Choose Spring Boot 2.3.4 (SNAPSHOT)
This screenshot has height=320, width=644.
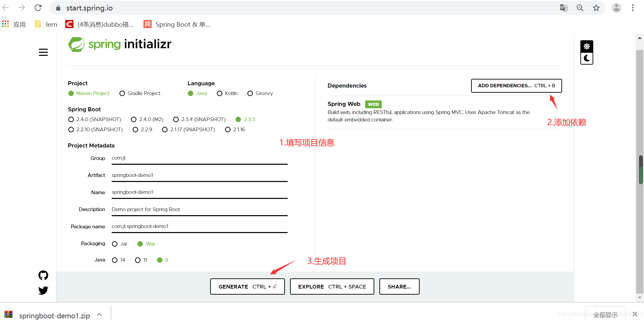(199, 119)
